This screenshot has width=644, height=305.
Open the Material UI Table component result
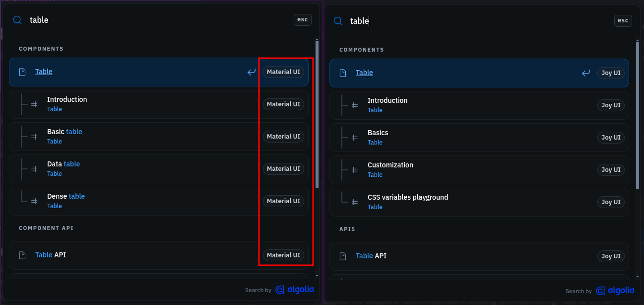pos(44,72)
